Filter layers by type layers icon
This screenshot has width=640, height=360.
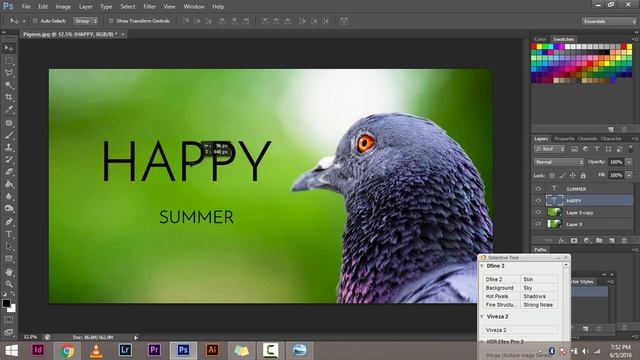tap(597, 149)
